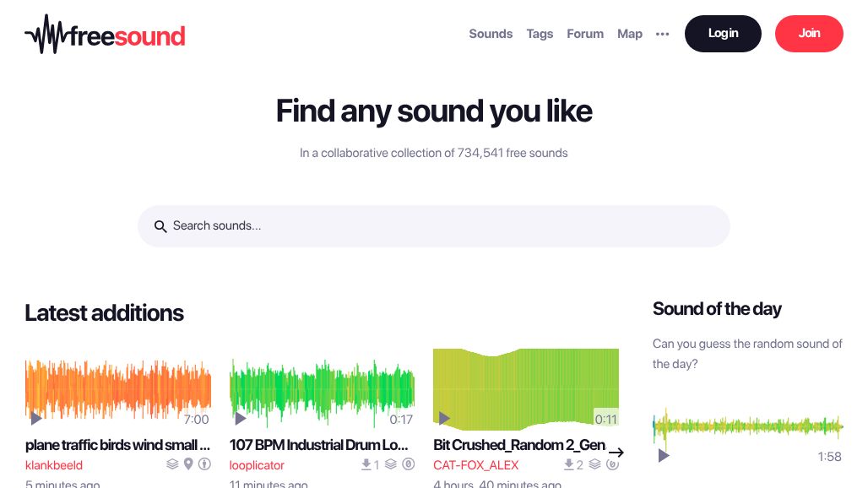The image size is (868, 488).
Task: Seek within the Sound of the day waveform
Action: [x=748, y=426]
